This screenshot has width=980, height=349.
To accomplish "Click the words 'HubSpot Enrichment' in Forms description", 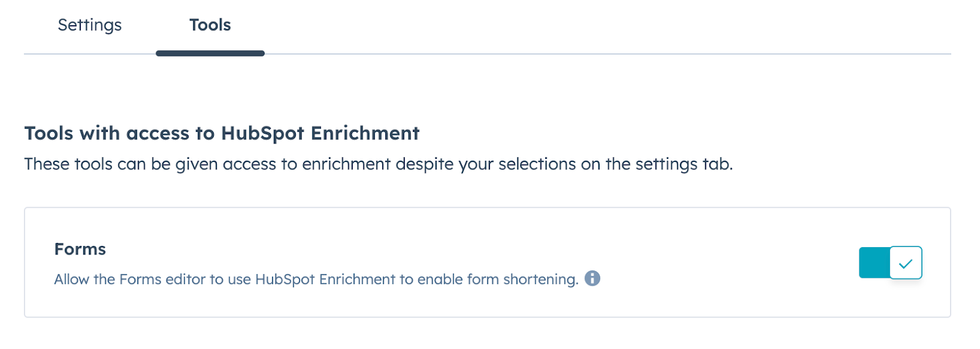I will (x=325, y=280).
